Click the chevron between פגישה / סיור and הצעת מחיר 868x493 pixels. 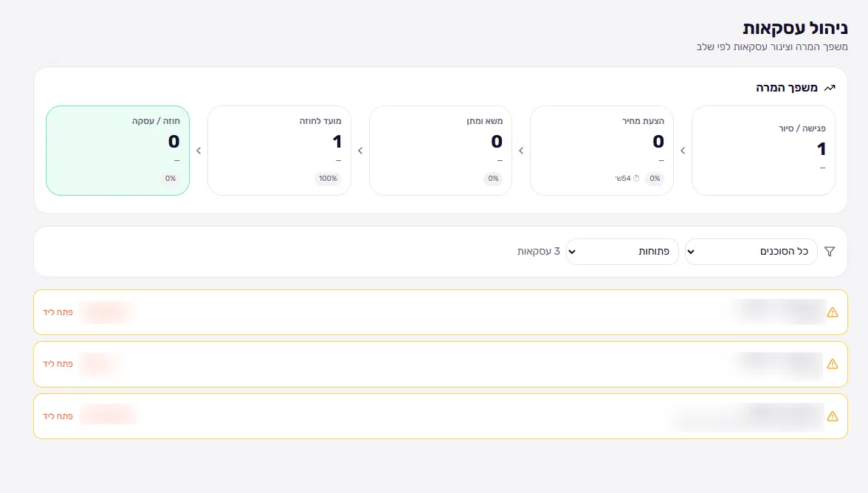tap(683, 151)
